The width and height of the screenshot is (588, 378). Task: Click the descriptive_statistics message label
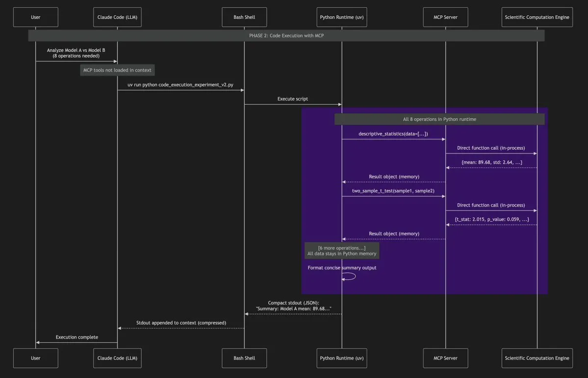(393, 133)
